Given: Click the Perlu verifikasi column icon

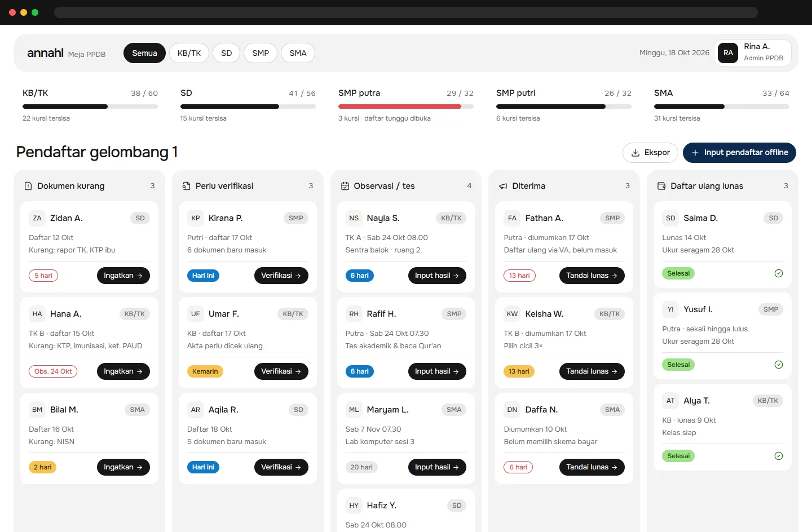Looking at the screenshot, I should coord(187,186).
